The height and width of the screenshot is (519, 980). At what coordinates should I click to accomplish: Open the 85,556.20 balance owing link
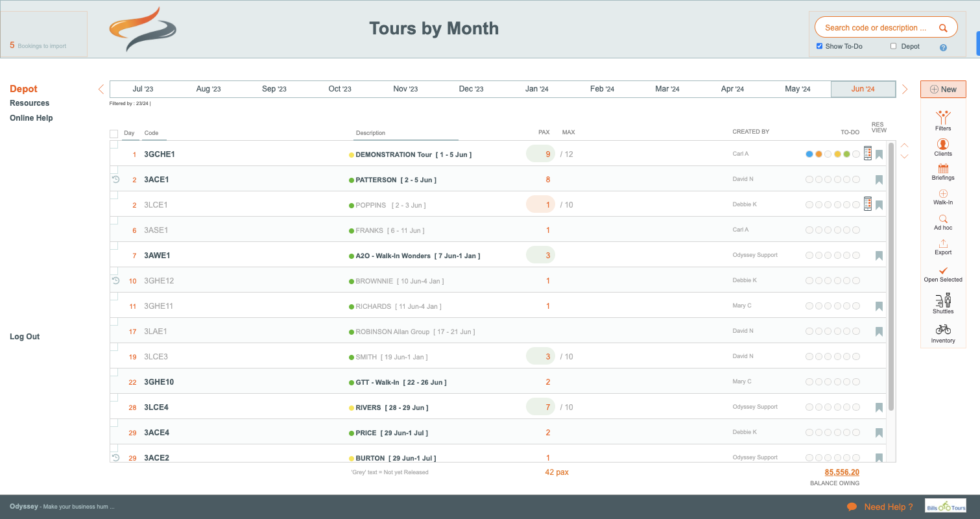click(x=841, y=472)
